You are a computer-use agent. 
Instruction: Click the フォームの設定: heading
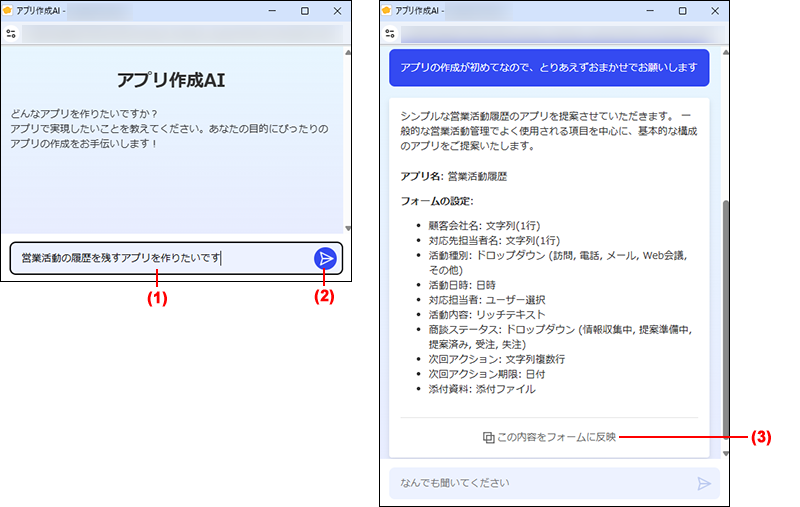437,201
